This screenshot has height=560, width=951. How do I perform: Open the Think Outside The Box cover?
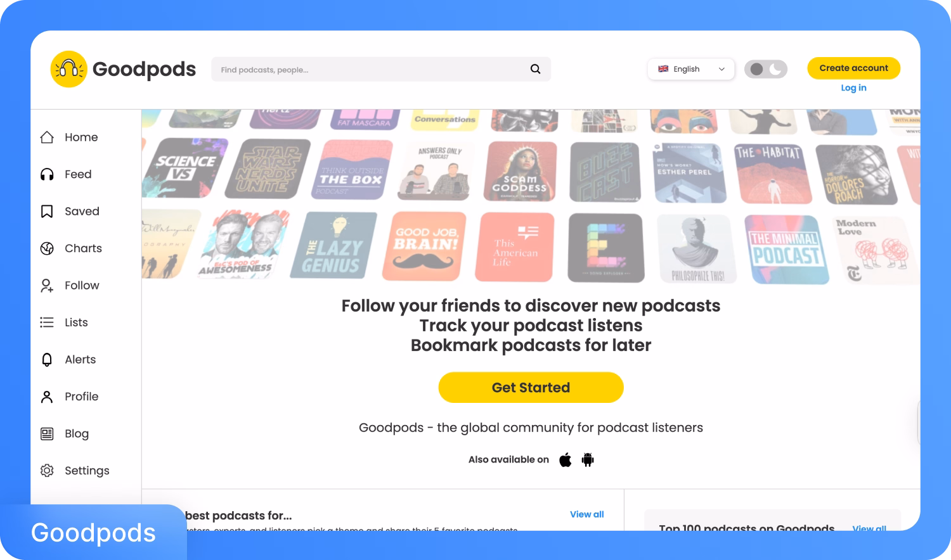352,170
